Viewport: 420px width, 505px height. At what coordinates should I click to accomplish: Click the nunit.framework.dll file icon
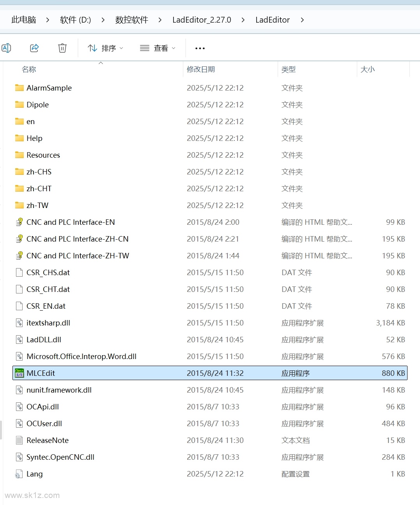click(x=19, y=390)
